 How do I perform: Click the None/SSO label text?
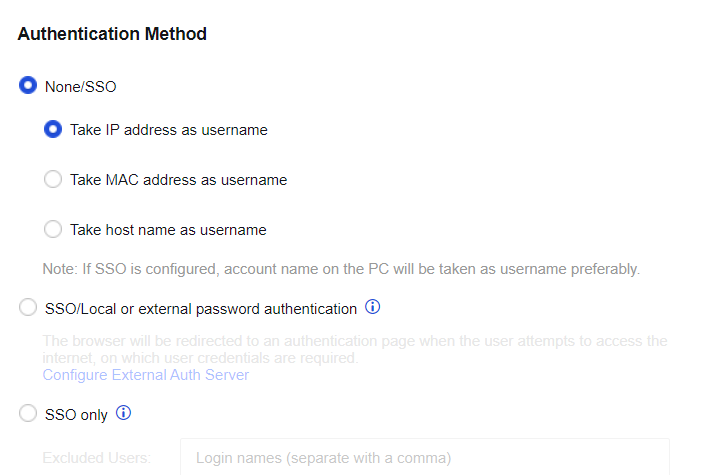pos(81,87)
